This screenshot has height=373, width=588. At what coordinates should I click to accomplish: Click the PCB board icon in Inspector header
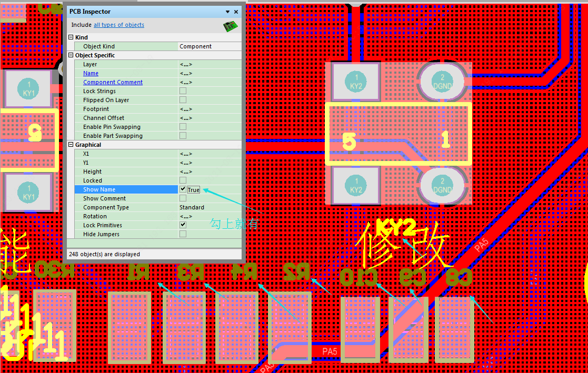tap(230, 26)
